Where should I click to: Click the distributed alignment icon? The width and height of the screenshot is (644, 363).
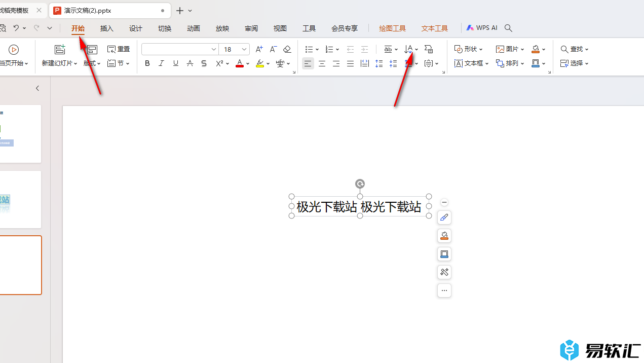(364, 63)
